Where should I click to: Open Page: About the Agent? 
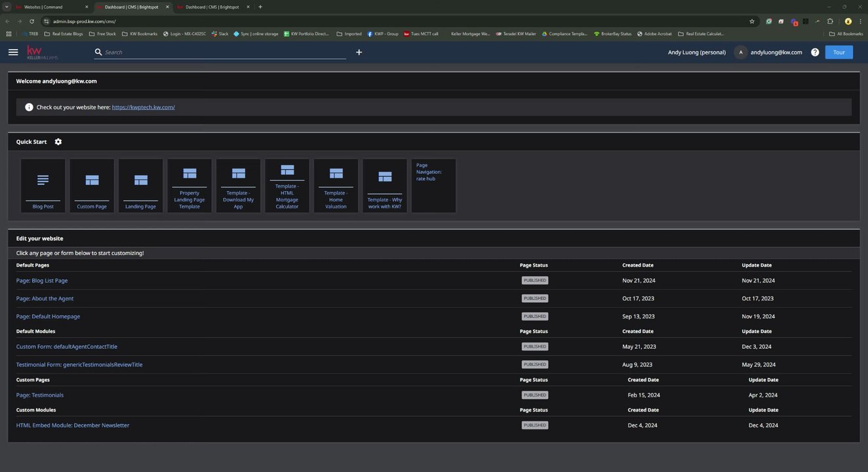click(x=45, y=298)
